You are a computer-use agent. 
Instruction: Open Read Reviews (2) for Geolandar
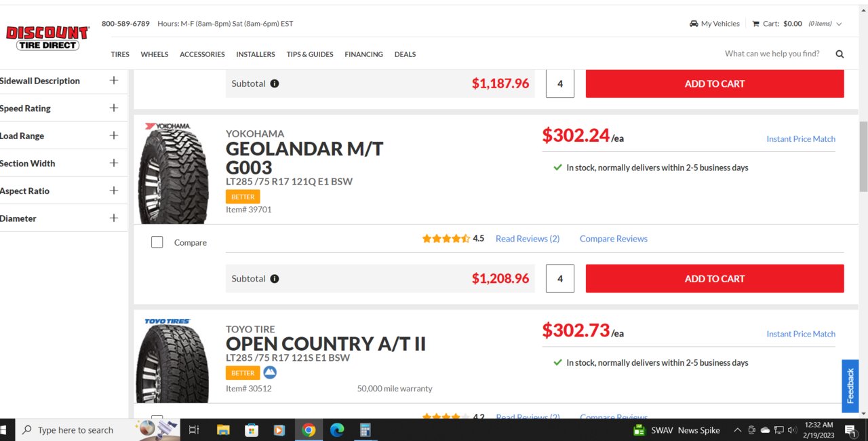click(528, 239)
